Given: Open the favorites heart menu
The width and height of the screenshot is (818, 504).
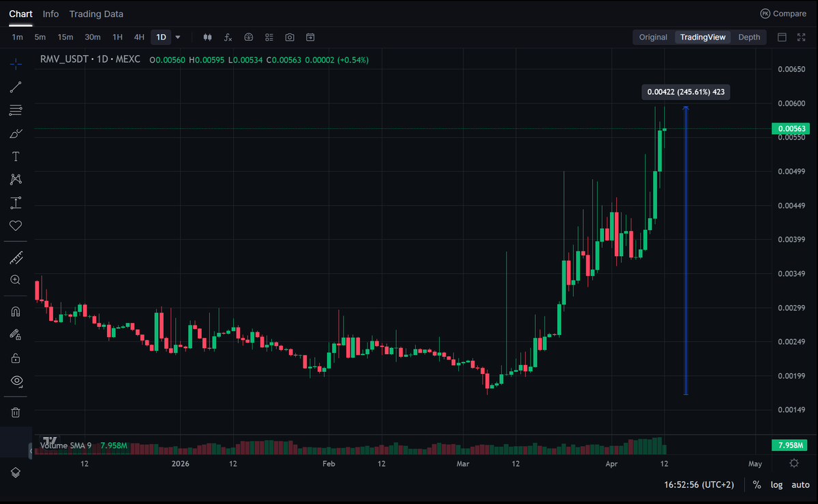Looking at the screenshot, I should (15, 225).
